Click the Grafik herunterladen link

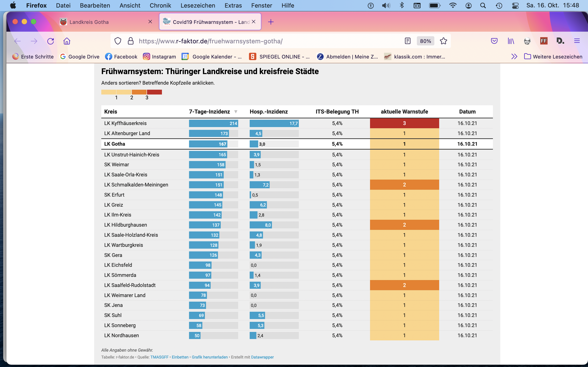(x=210, y=357)
